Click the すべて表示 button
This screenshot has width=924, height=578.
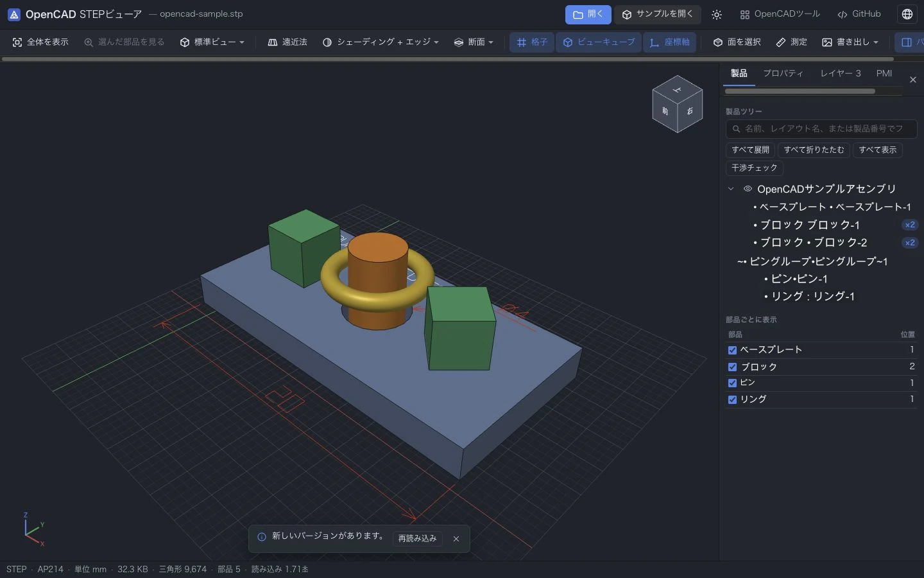[x=878, y=150]
